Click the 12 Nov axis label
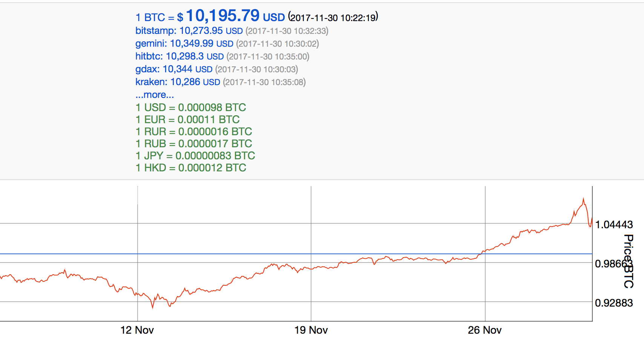Viewport: 644px width, 348px height. (137, 330)
